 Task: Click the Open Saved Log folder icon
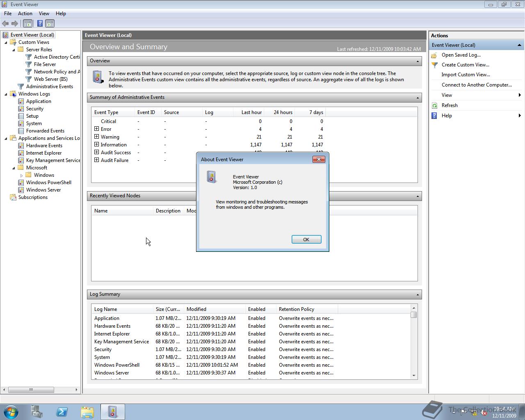(434, 55)
